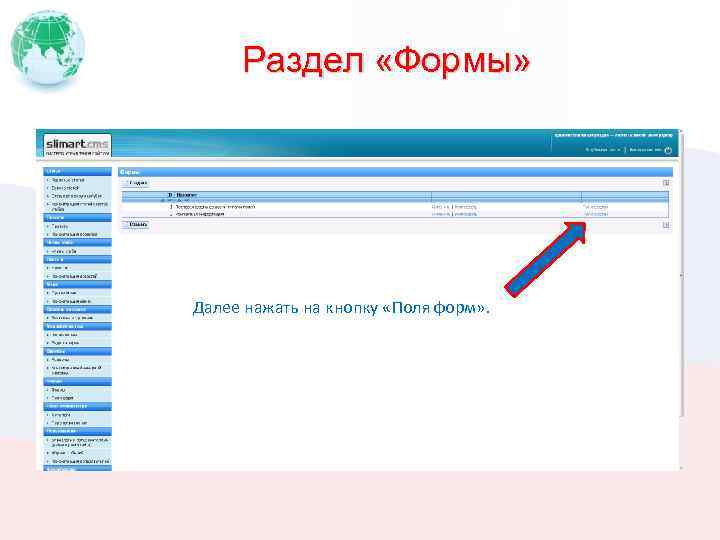Click the administrator account text in the header
The image size is (720, 540).
[x=613, y=135]
